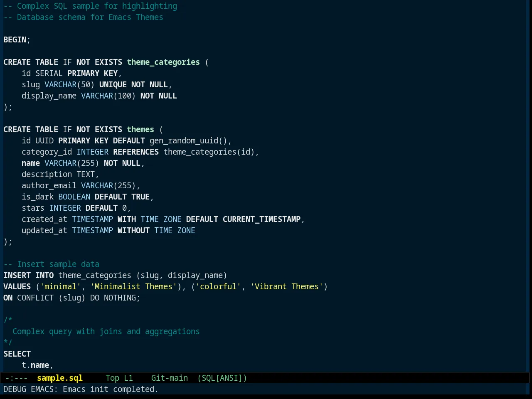Click 'BOOLEAN' type on is_dark line
This screenshot has height=399, width=532.
(74, 197)
